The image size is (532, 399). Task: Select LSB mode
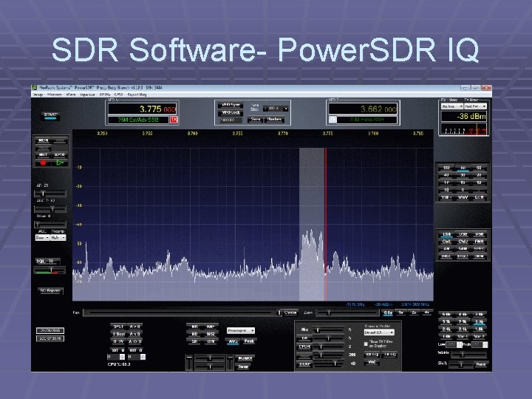click(x=446, y=234)
